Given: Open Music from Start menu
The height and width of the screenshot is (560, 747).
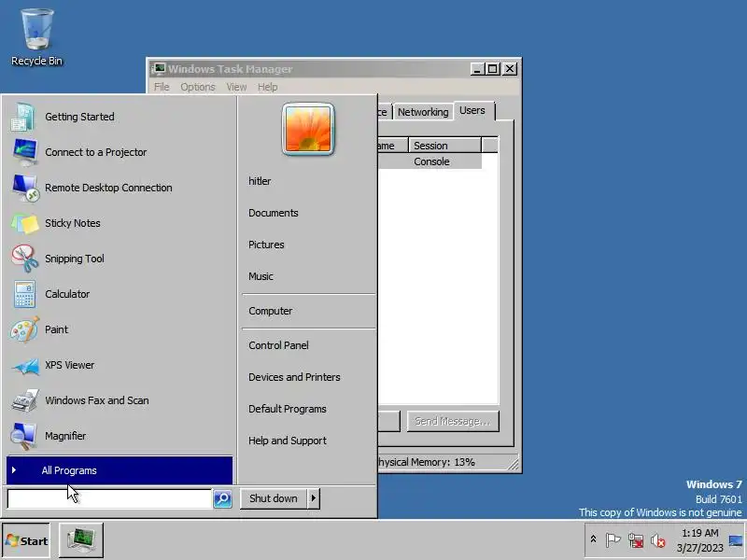Looking at the screenshot, I should coord(261,276).
